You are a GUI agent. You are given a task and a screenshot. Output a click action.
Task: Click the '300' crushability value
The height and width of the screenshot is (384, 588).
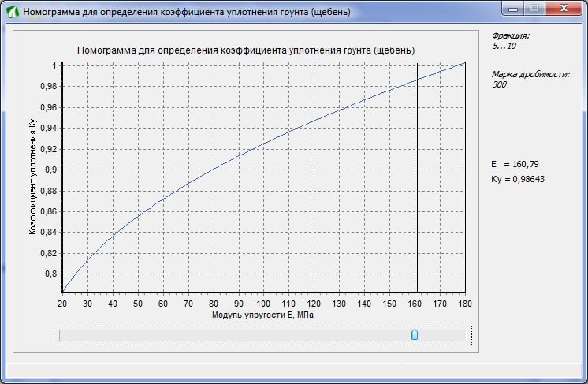click(x=499, y=84)
